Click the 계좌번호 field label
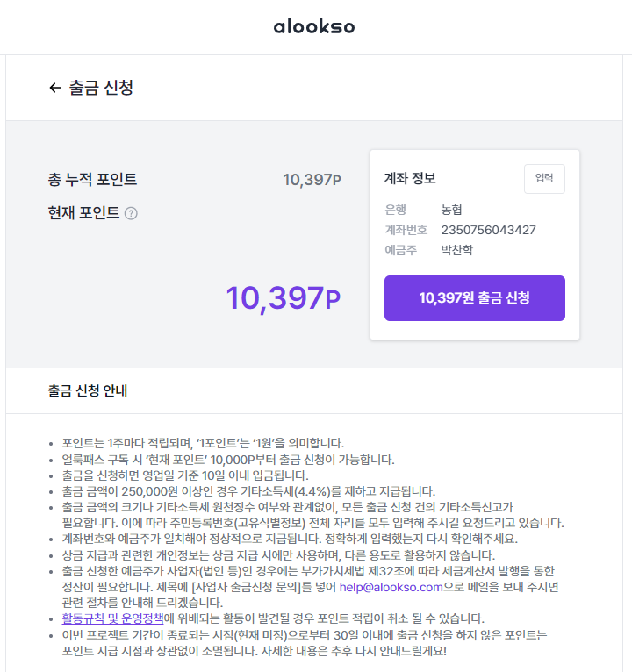This screenshot has width=632, height=672. click(406, 230)
